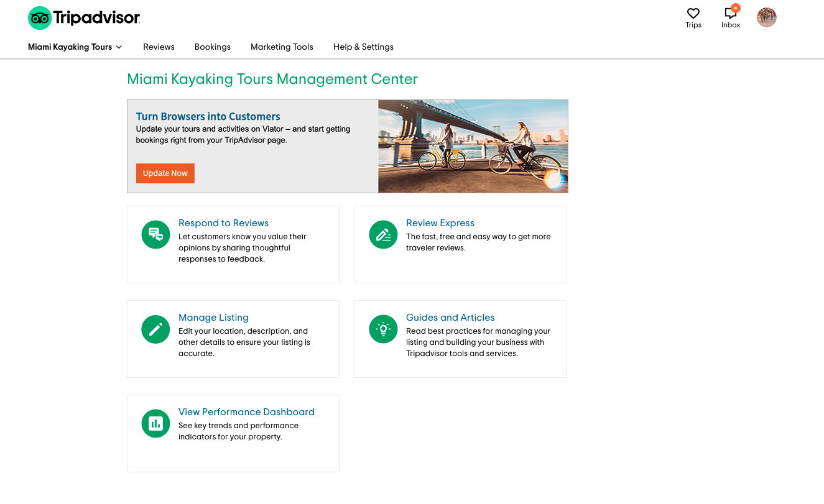Open the Respond to Reviews link
This screenshot has height=504, width=824.
[223, 223]
